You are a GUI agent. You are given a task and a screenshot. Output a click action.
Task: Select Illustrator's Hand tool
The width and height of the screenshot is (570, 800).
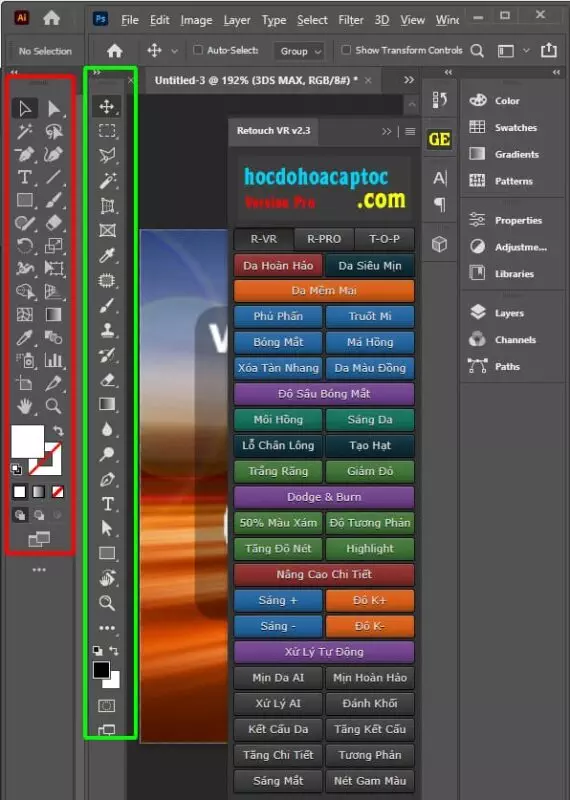[24, 406]
